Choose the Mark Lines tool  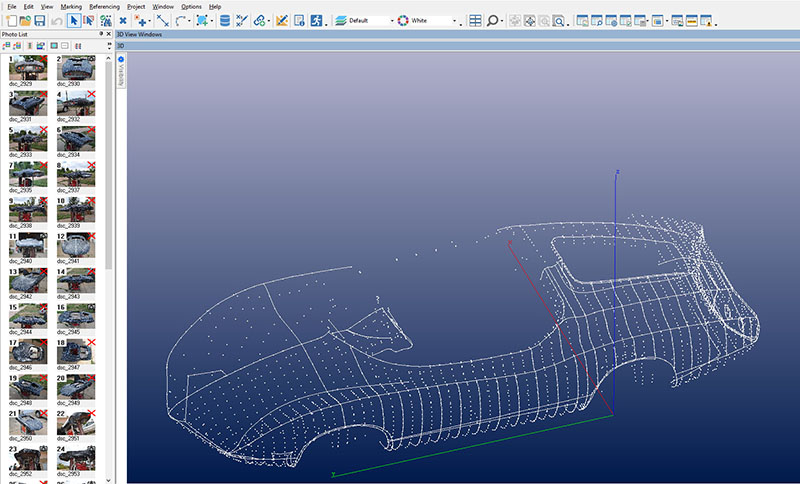(x=162, y=20)
